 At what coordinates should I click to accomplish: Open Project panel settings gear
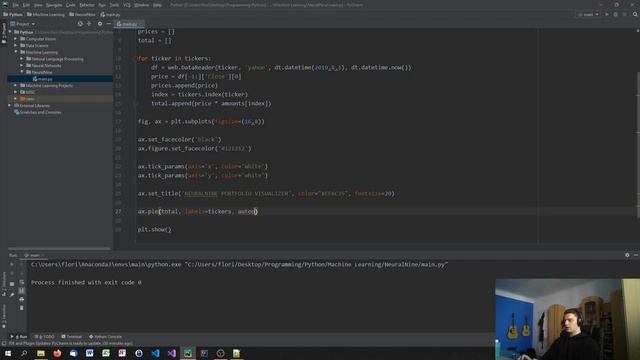coord(100,24)
